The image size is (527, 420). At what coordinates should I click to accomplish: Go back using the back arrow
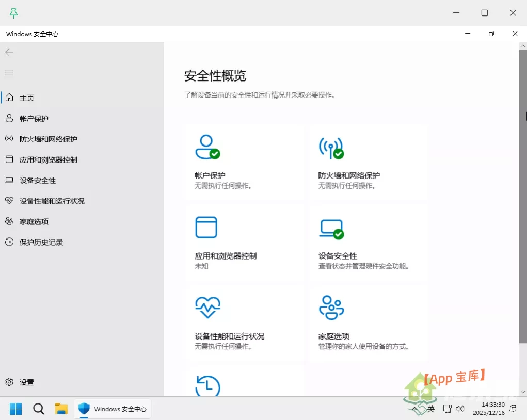click(x=8, y=52)
